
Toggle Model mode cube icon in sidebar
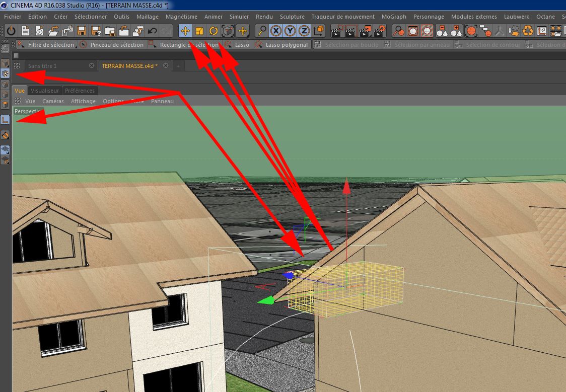click(5, 64)
